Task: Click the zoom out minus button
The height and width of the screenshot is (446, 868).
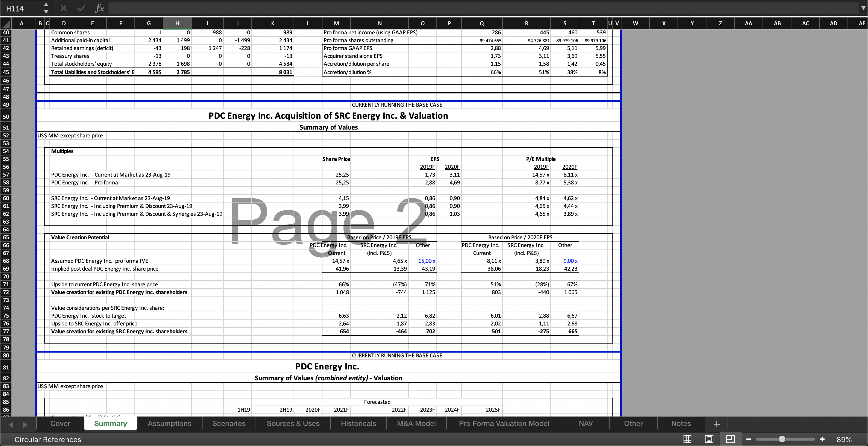Action: click(x=748, y=439)
